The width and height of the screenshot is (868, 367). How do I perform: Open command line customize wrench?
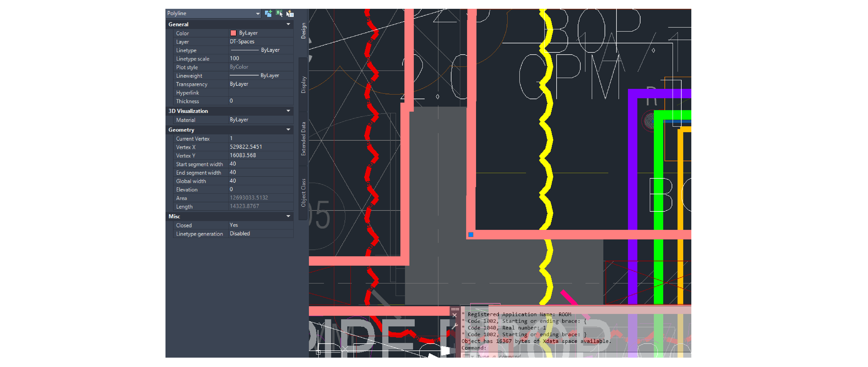coord(454,326)
